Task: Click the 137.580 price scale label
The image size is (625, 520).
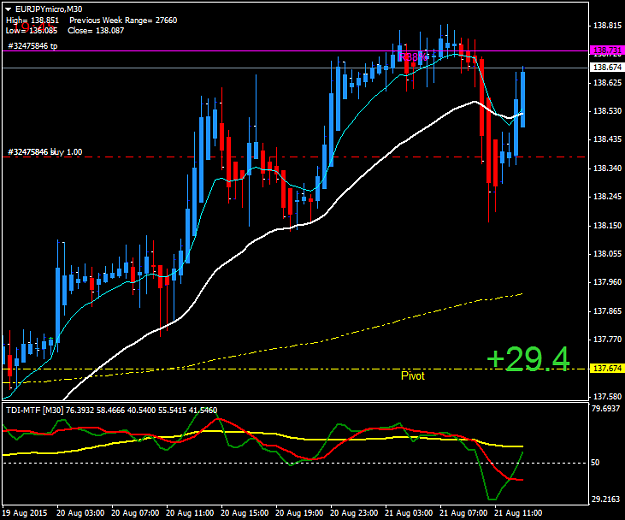Action: click(x=607, y=396)
